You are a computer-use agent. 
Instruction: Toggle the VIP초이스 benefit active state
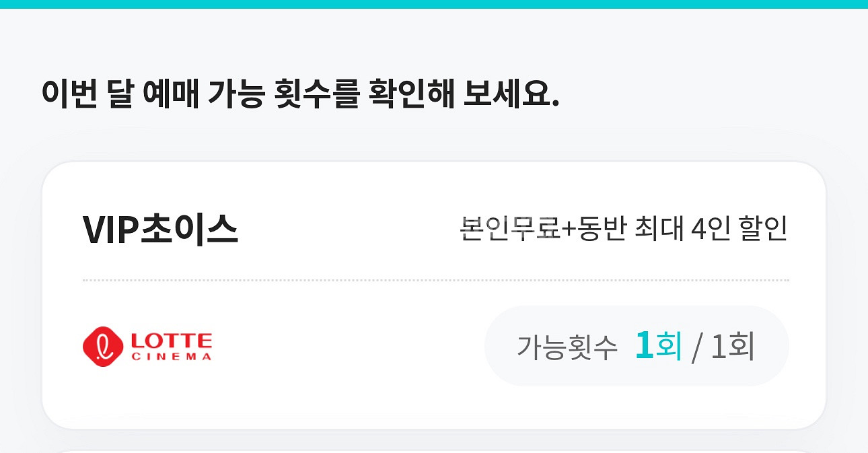pyautogui.click(x=434, y=293)
